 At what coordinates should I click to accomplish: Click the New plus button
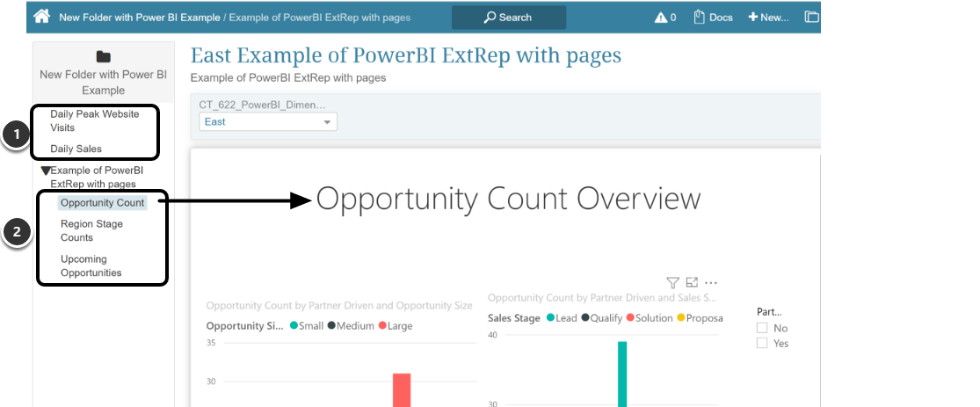pos(769,18)
